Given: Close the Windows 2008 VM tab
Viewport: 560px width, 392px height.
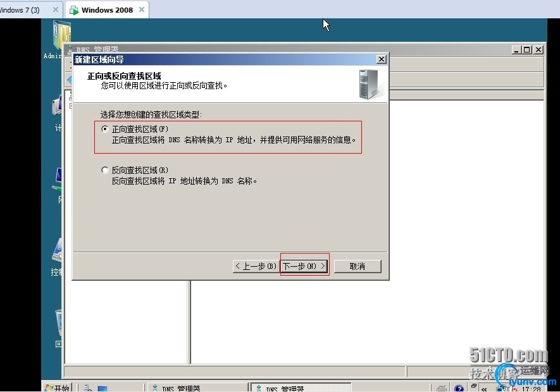Looking at the screenshot, I should [142, 9].
